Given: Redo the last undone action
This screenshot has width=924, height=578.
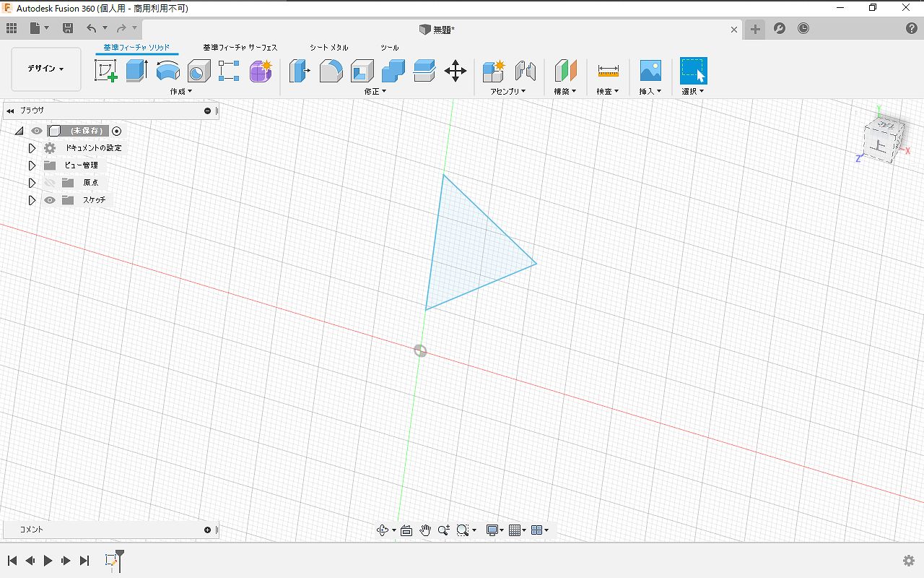Looking at the screenshot, I should (121, 28).
